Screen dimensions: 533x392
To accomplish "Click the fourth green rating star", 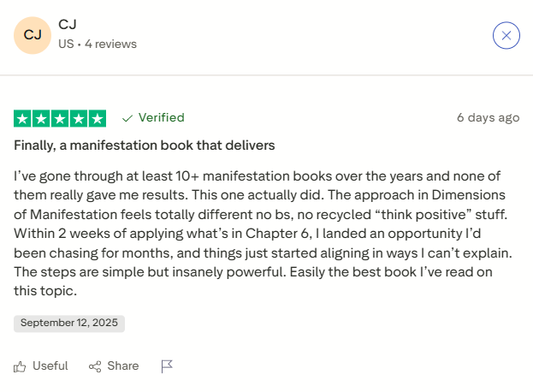I will tap(79, 118).
